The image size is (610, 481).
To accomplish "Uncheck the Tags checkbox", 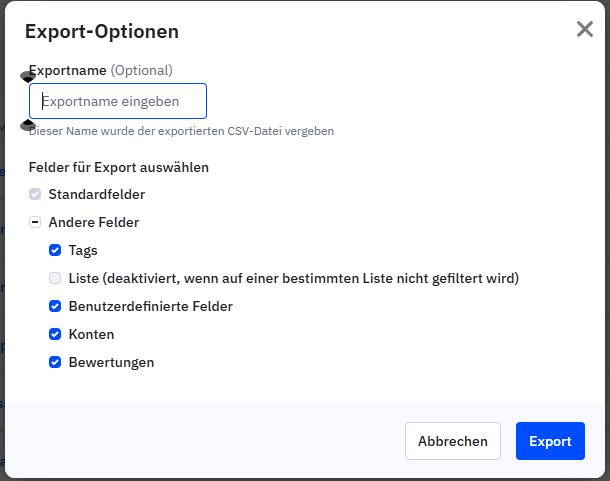I will click(56, 250).
